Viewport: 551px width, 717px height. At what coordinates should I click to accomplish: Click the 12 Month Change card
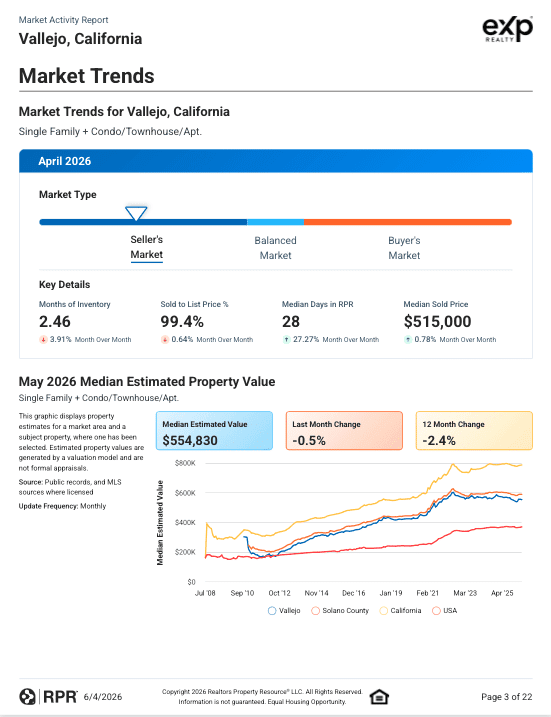click(474, 431)
